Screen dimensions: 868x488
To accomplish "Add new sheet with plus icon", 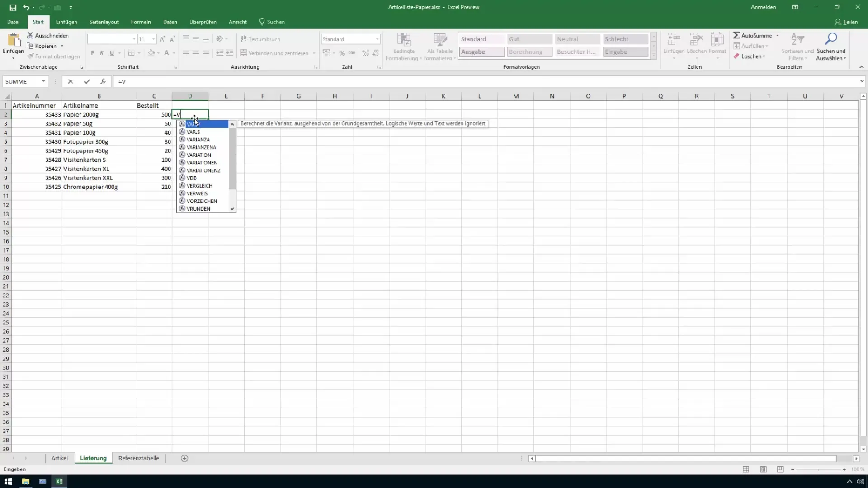I will (x=184, y=458).
